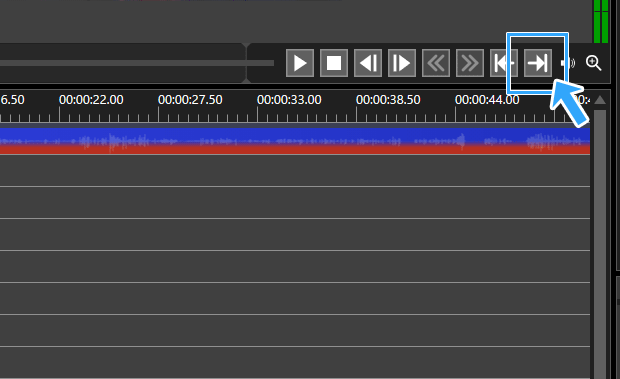Start playback with the Play button
The image size is (620, 379).
tap(300, 63)
